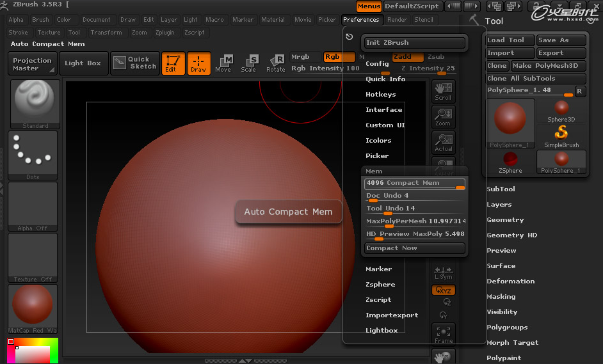Expand the Geometry section in Tool panel
603x364 pixels.
[x=505, y=219]
